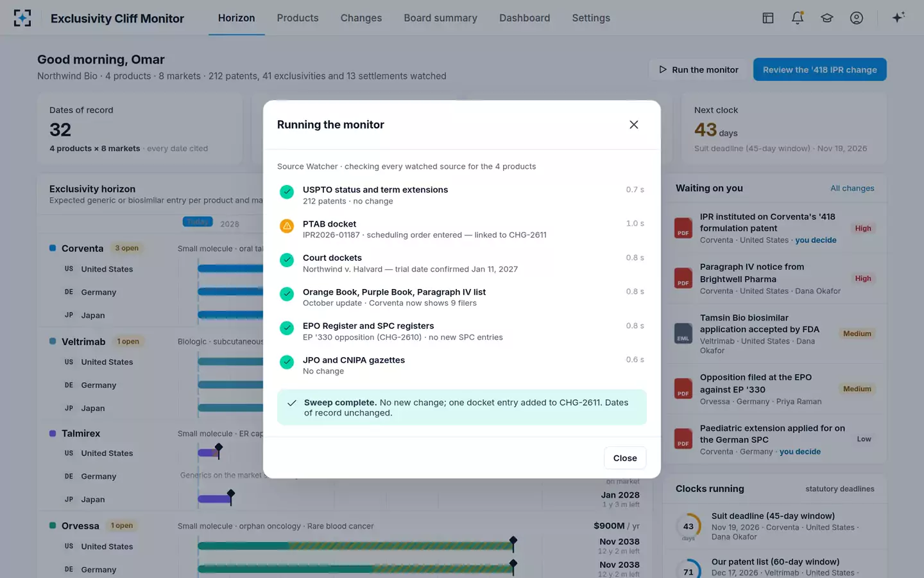Open PDF icon for Opposition filed at the EPO
This screenshot has height=578, width=924.
pos(683,389)
